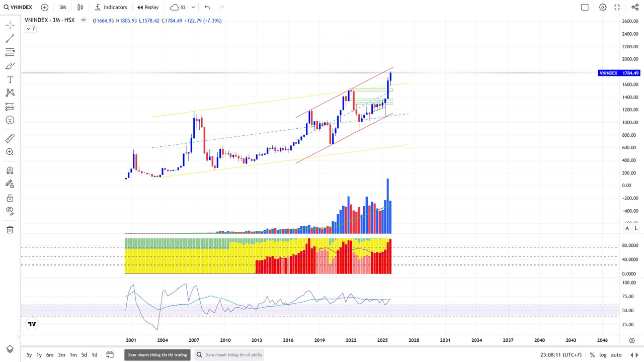Select the ruler measure tool
This screenshot has width=644, height=362.
[10, 138]
